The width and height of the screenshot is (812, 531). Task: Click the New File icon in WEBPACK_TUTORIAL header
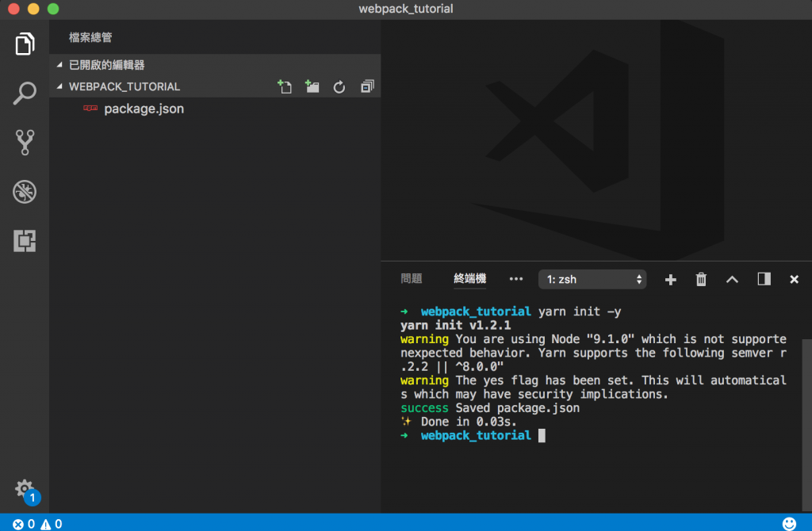point(285,86)
